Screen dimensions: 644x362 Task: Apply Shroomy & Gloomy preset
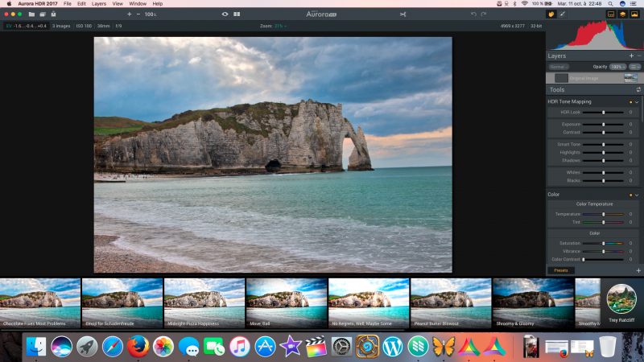click(533, 303)
